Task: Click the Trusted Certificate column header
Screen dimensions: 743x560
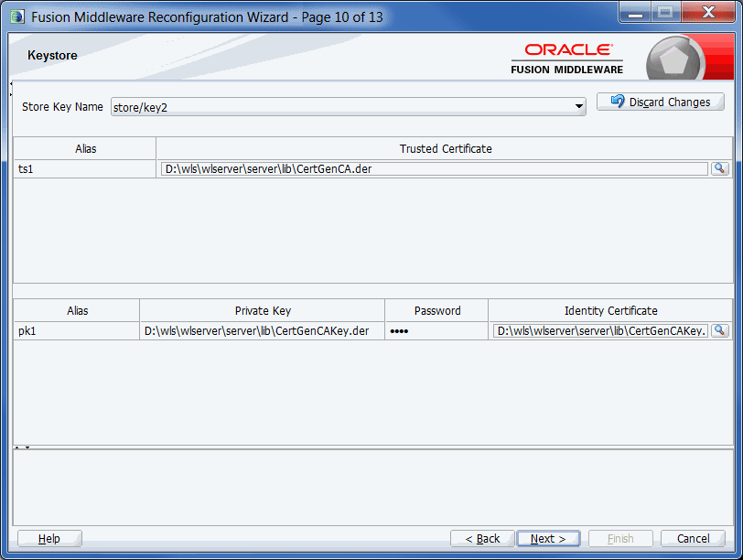Action: click(445, 149)
